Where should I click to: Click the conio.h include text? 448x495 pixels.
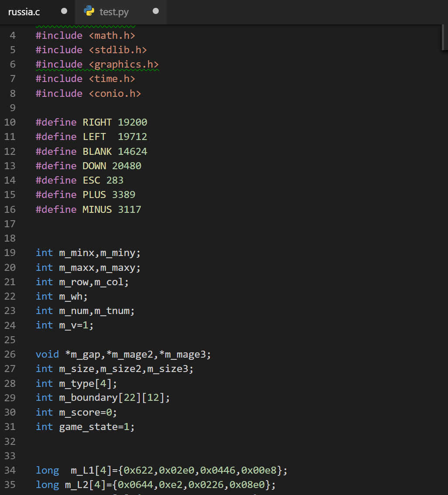coord(115,93)
